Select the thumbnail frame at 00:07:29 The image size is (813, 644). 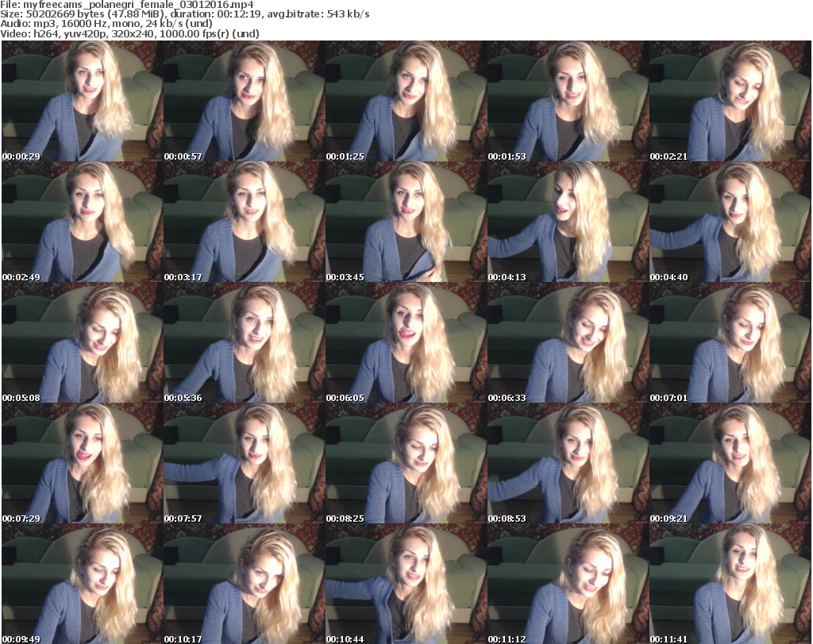click(x=82, y=464)
